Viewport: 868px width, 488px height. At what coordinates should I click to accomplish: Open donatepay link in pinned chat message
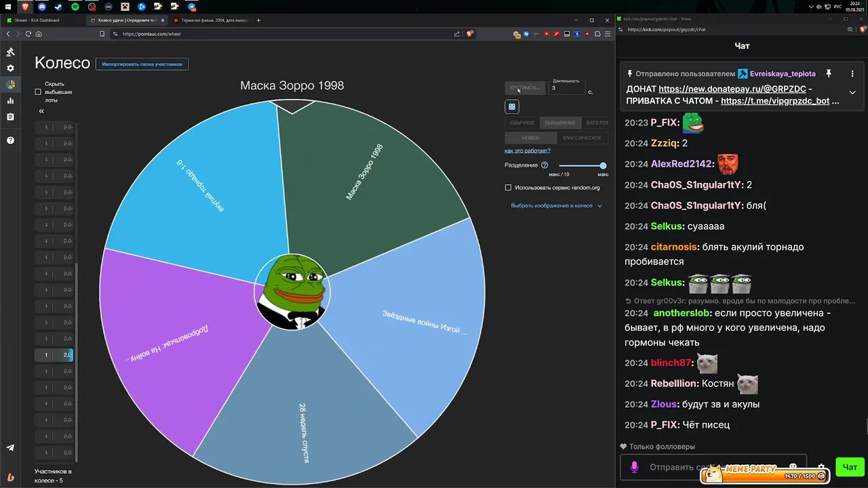732,89
